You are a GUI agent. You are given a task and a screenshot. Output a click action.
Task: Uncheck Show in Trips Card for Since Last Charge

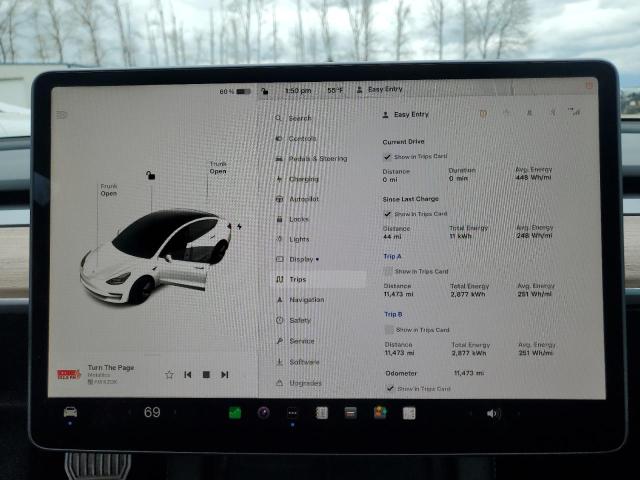coord(387,214)
